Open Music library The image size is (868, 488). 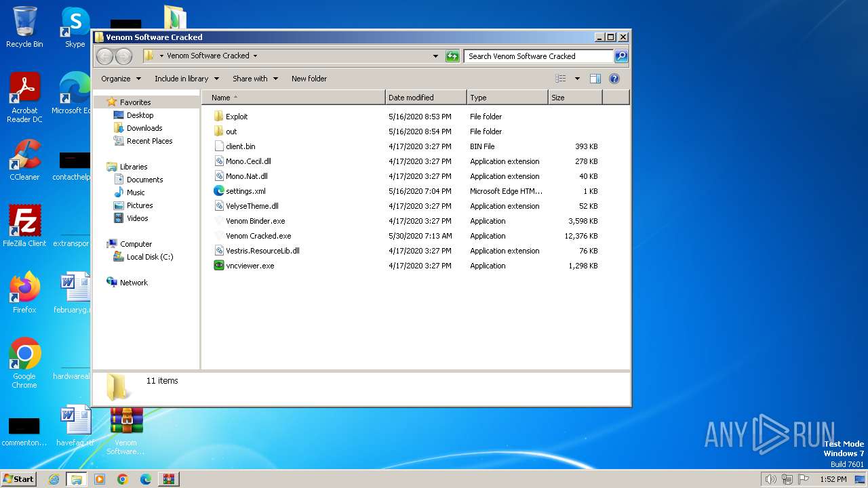tap(136, 192)
